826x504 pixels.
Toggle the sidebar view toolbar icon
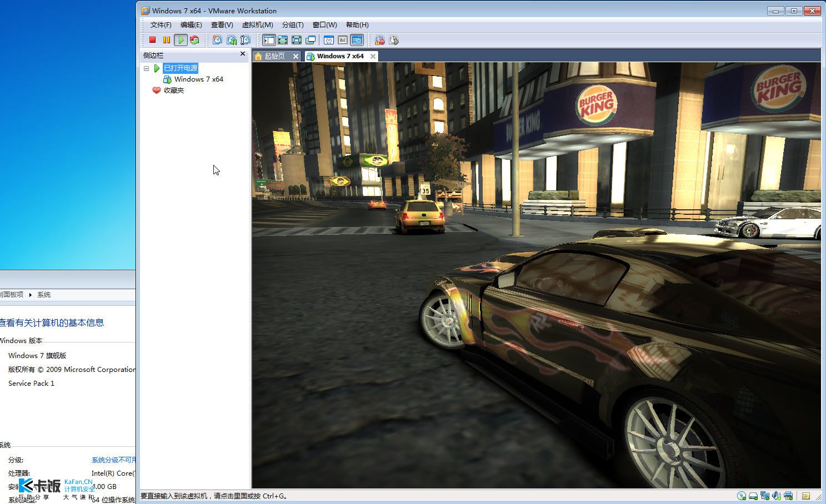pyautogui.click(x=269, y=40)
